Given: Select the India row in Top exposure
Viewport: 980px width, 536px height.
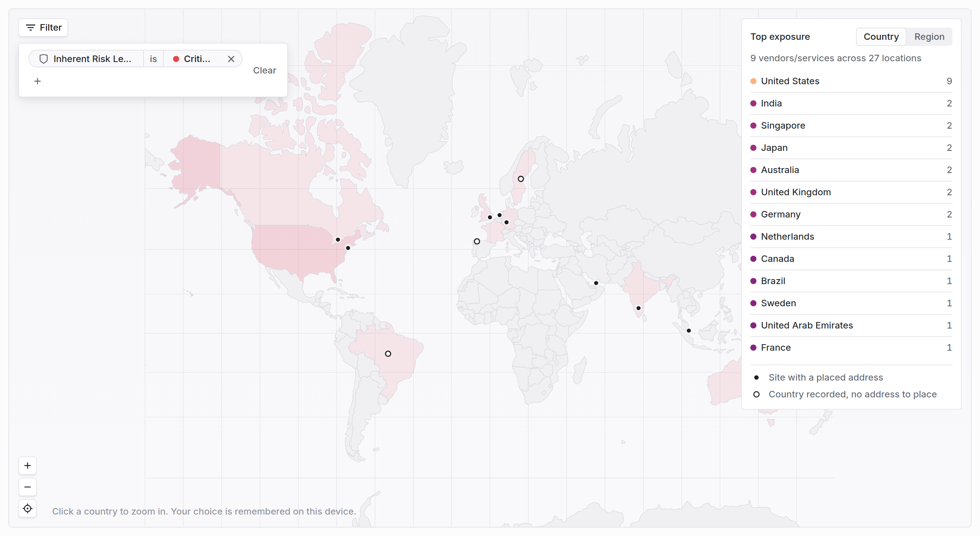Looking at the screenshot, I should click(851, 103).
